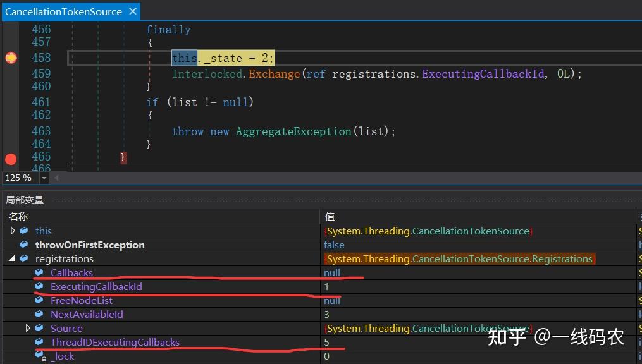The height and width of the screenshot is (364, 642).
Task: Click the object icon beside registrations
Action: pos(23,258)
